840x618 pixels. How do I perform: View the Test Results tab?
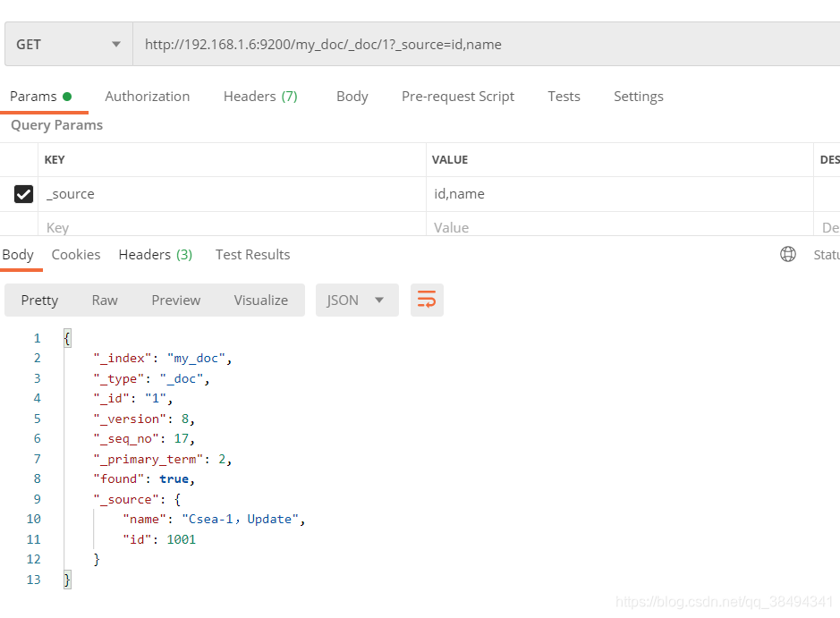(x=252, y=255)
